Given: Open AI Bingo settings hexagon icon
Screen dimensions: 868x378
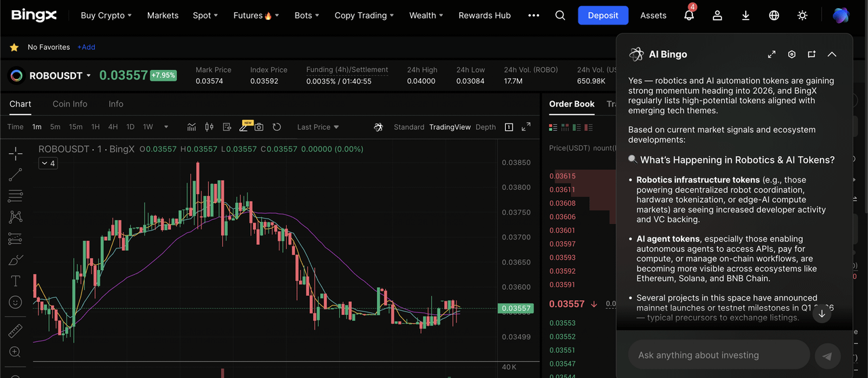Looking at the screenshot, I should [x=791, y=54].
